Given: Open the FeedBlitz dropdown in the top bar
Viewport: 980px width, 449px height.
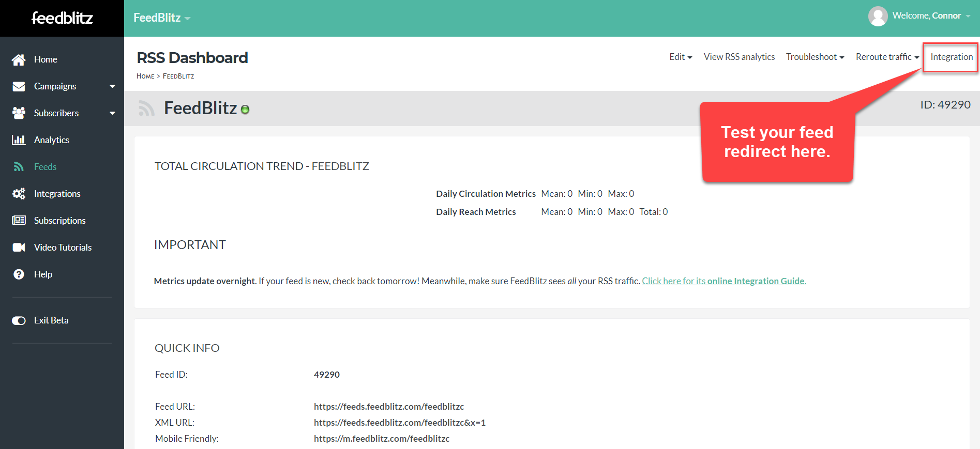Looking at the screenshot, I should point(162,18).
